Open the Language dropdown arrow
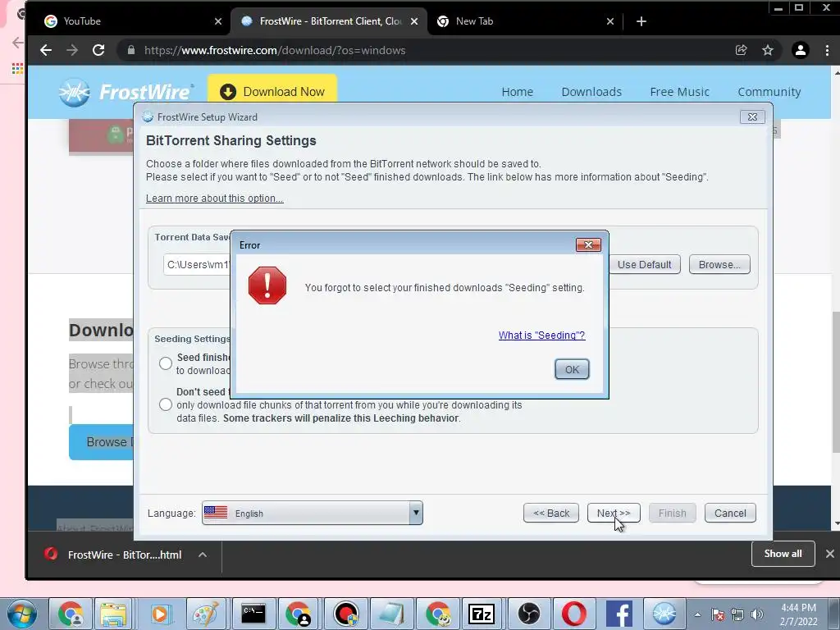Viewport: 840px width, 630px height. click(x=416, y=513)
